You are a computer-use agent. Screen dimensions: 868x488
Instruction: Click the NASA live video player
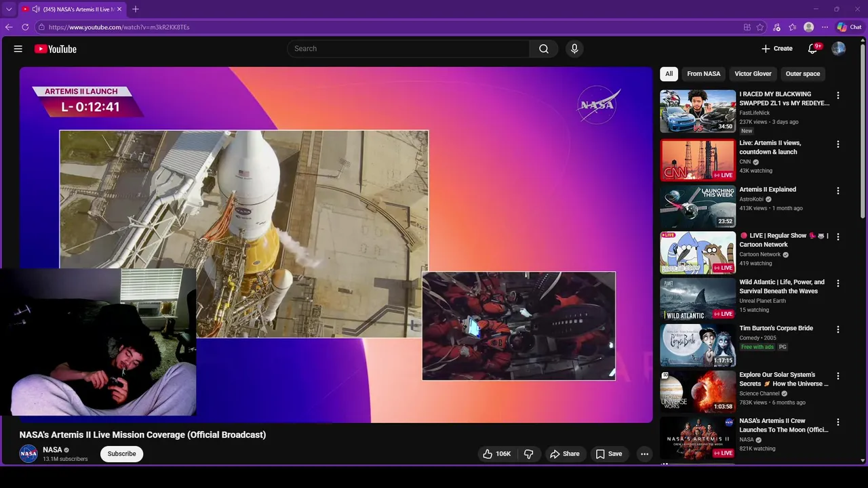(x=336, y=245)
